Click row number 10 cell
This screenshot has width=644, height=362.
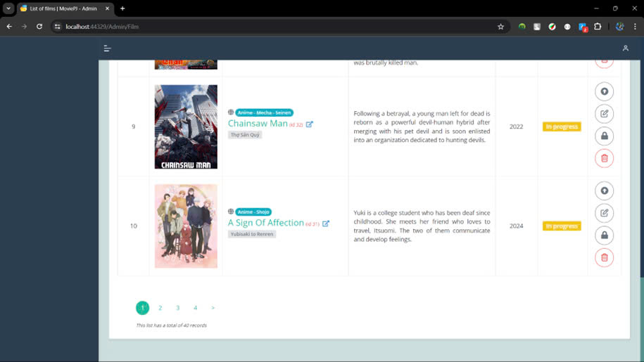[x=134, y=226]
